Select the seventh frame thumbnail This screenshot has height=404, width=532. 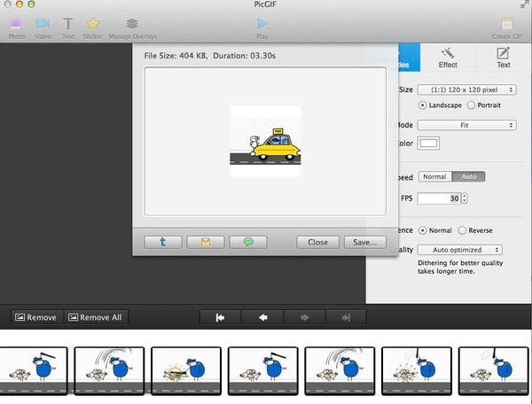pyautogui.click(x=493, y=371)
